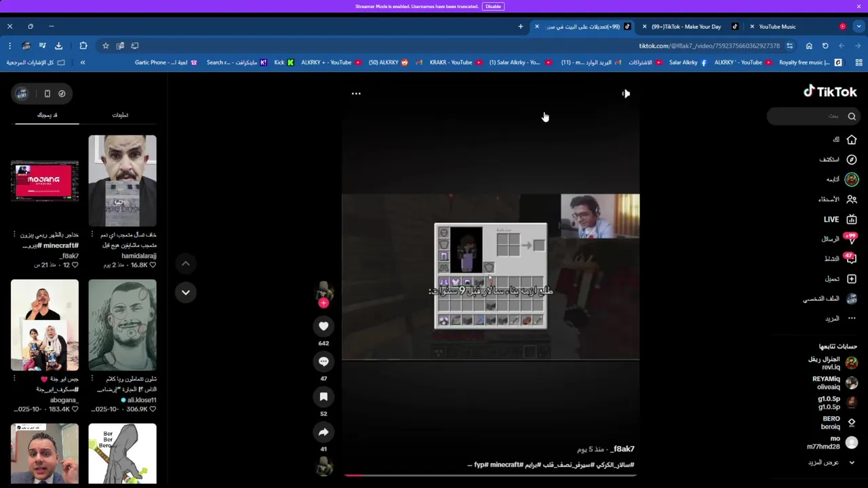The width and height of the screenshot is (868, 488).
Task: Open the KRAKR - YouTube bookmark
Action: (456, 62)
